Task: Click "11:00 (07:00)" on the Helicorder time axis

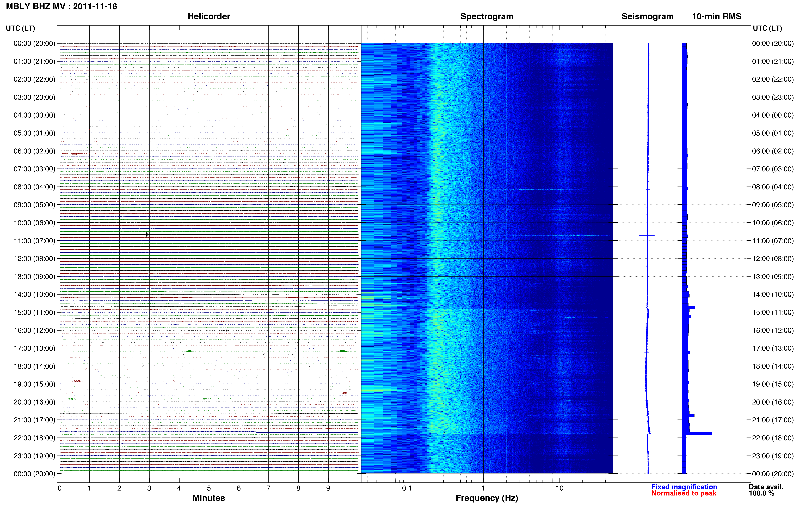Action: pos(34,241)
